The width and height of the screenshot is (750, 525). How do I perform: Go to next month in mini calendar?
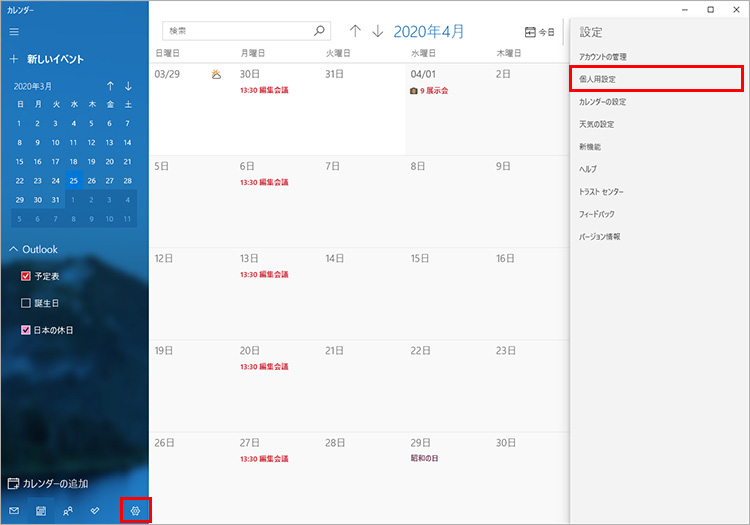coord(128,86)
